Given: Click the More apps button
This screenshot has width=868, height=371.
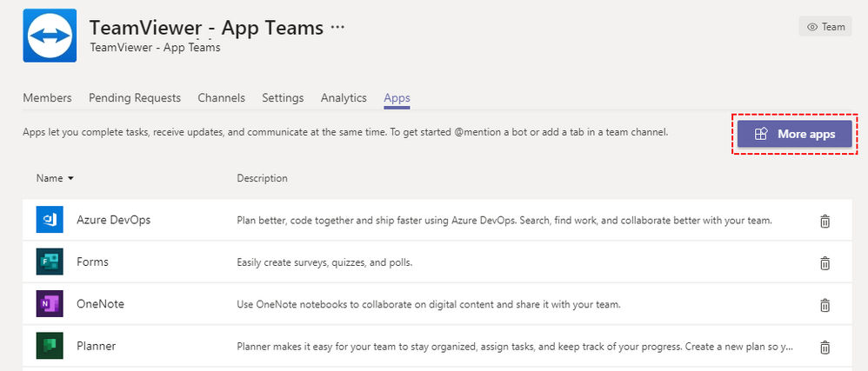Looking at the screenshot, I should point(794,134).
